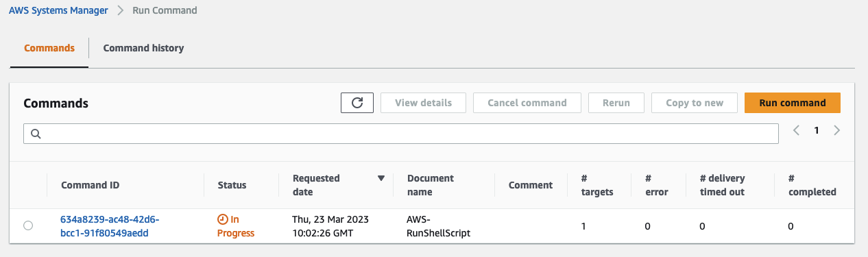This screenshot has width=868, height=257.
Task: Click the Cancel command button
Action: tap(527, 103)
